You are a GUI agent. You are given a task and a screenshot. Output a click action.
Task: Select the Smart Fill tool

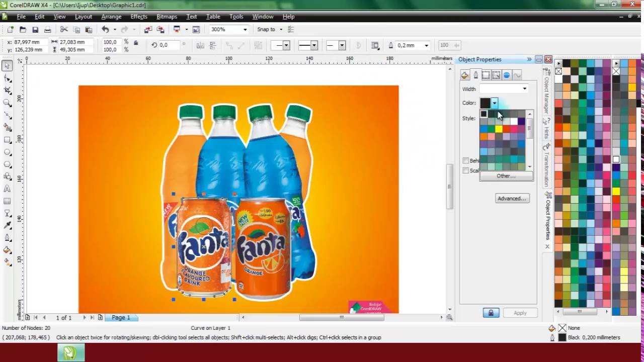[7, 128]
